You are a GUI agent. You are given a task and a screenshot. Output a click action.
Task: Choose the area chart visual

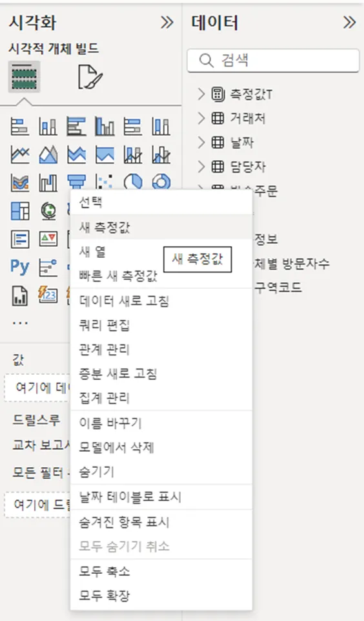48,155
